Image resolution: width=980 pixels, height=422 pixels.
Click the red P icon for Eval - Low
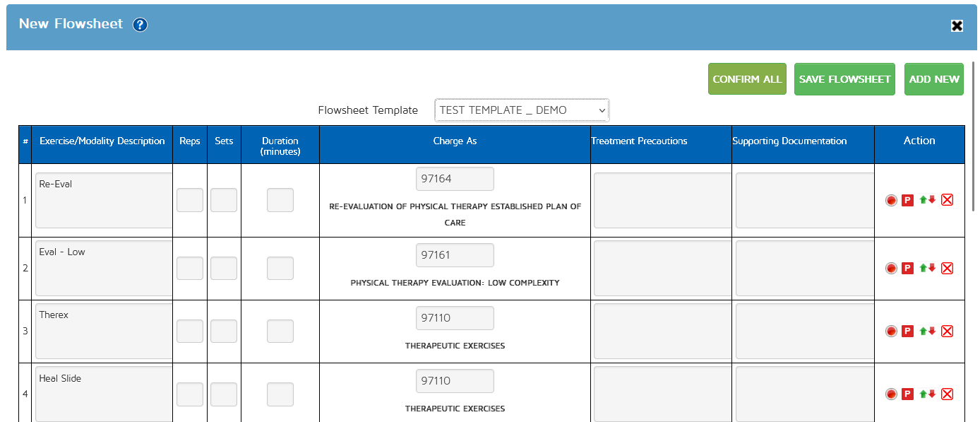(908, 268)
